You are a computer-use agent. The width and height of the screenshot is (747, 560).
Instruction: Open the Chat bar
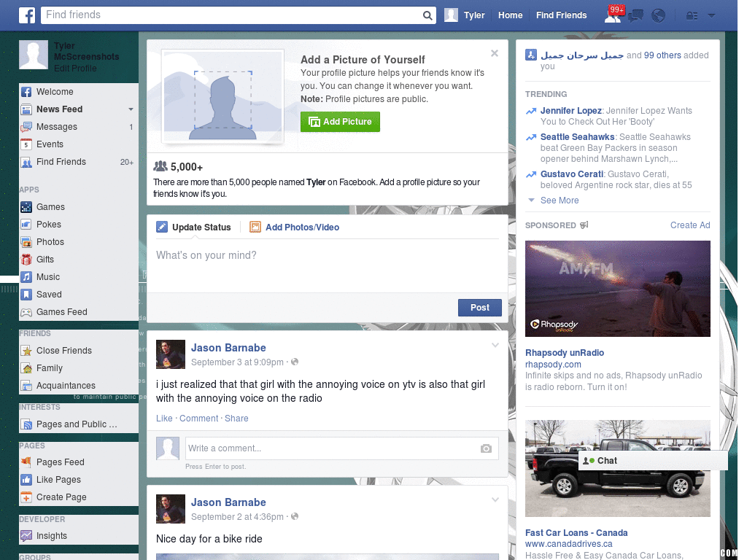pos(653,461)
